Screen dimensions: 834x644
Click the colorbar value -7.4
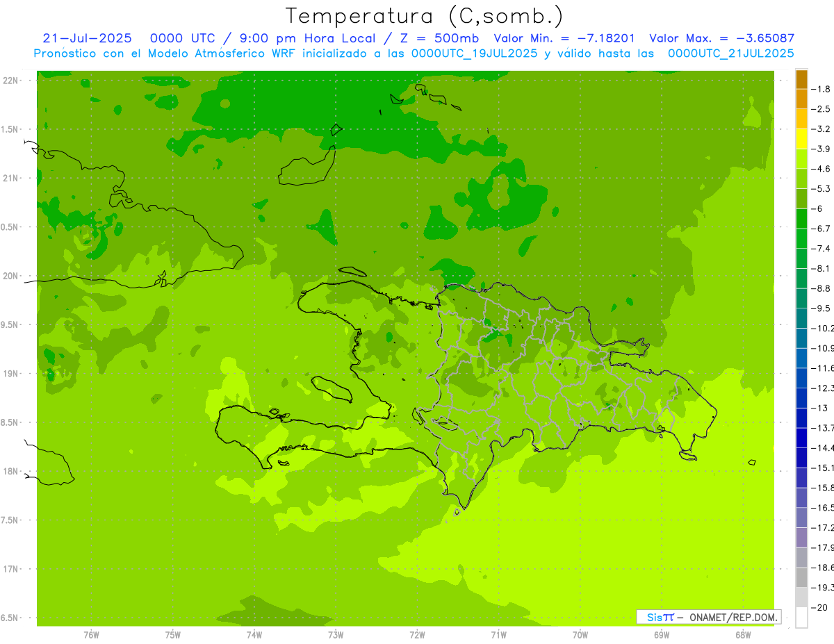(821, 248)
